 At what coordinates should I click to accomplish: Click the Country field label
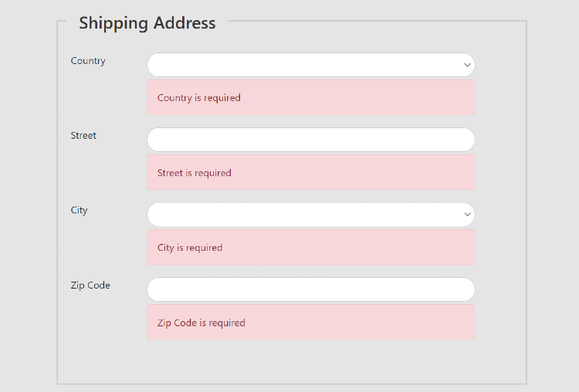tap(88, 61)
